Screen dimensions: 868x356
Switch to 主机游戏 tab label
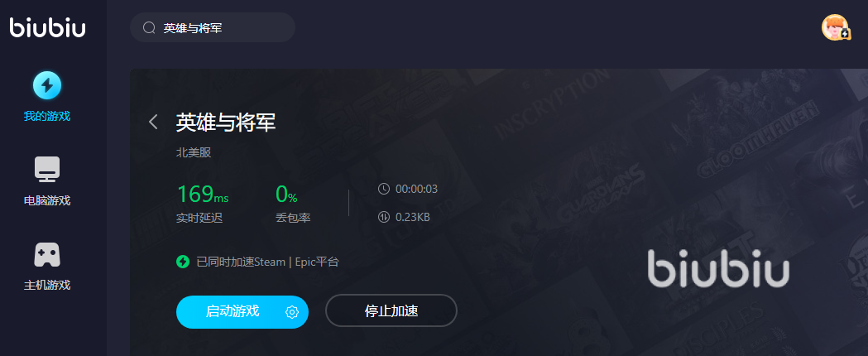[47, 285]
